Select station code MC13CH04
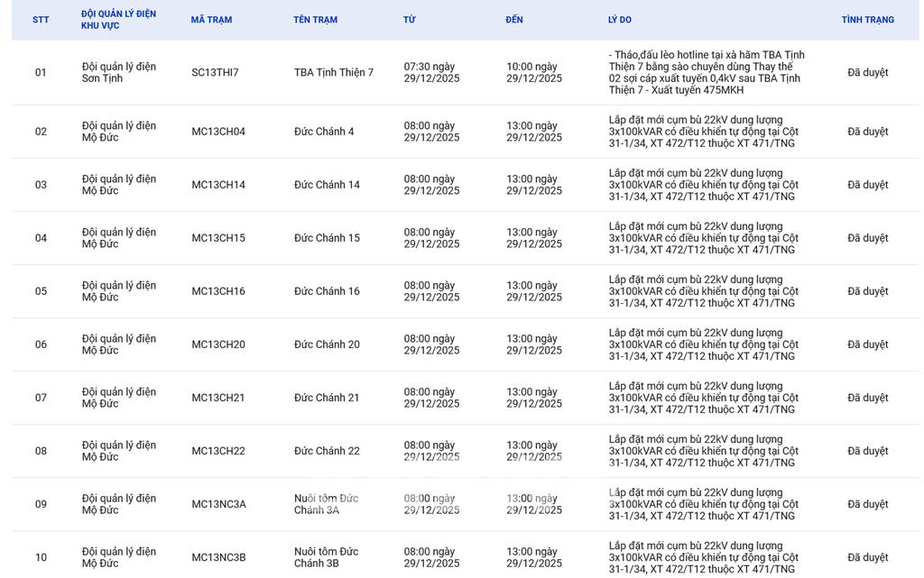Image resolution: width=924 pixels, height=578 pixels. pyautogui.click(x=217, y=132)
